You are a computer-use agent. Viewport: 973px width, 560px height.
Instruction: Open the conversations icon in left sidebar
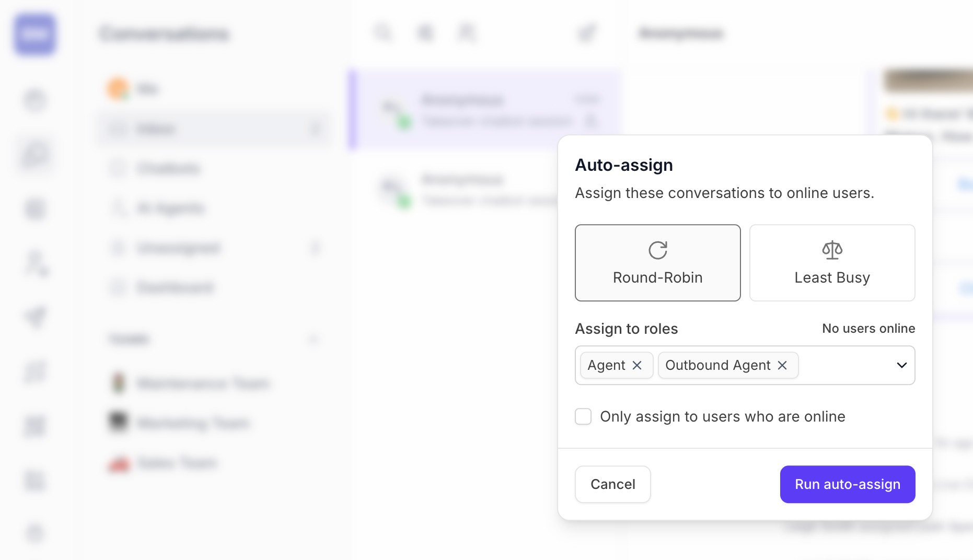tap(36, 155)
